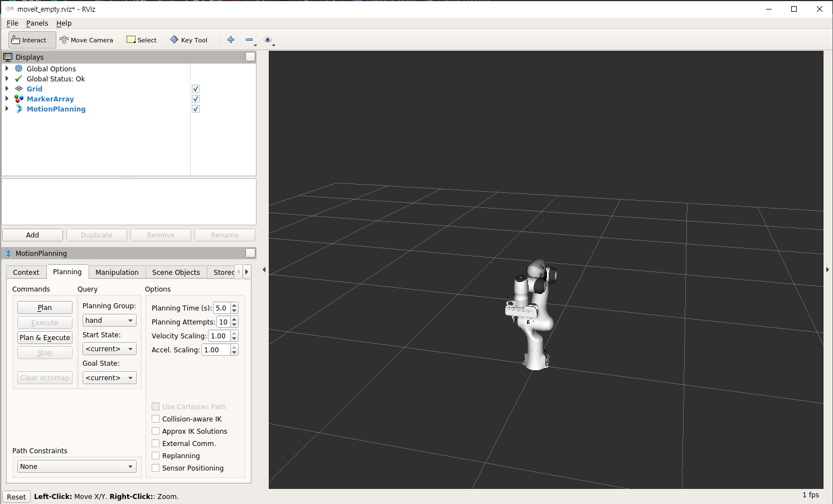Expand the Global Options tree row
833x504 pixels.
pos(7,69)
